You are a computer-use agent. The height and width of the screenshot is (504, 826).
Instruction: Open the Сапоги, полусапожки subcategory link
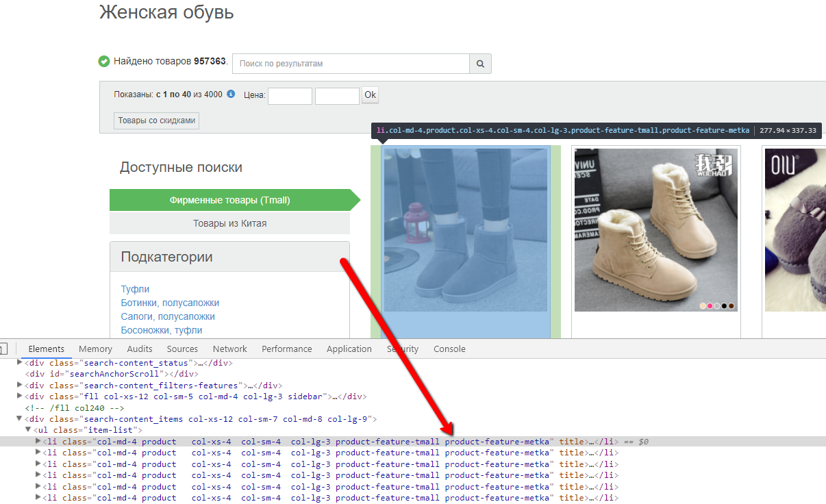[168, 316]
